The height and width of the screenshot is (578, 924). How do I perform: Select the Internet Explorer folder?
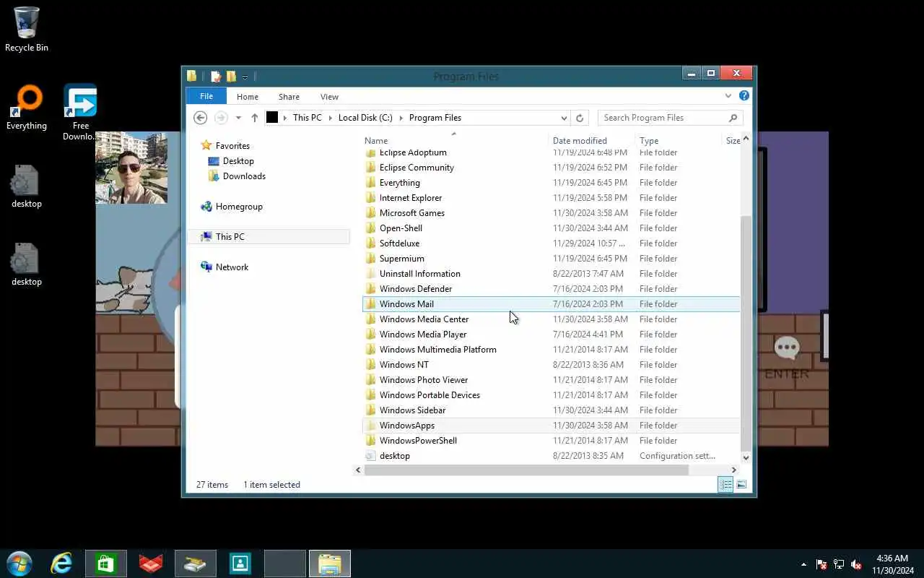[x=410, y=198]
